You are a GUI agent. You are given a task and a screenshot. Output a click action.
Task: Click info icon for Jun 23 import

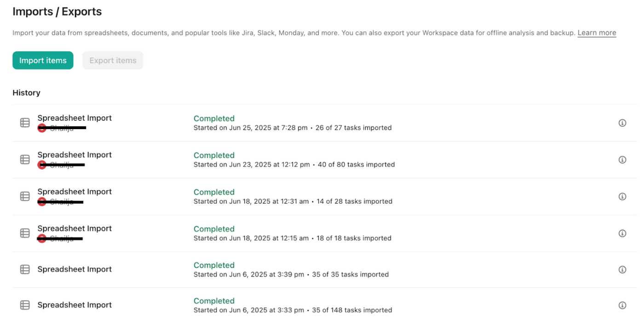tap(622, 159)
